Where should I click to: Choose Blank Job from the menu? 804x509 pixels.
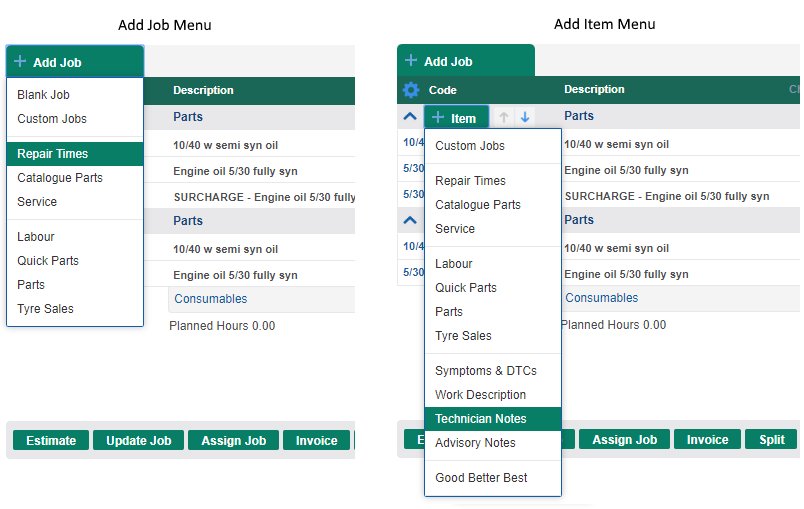[x=43, y=95]
